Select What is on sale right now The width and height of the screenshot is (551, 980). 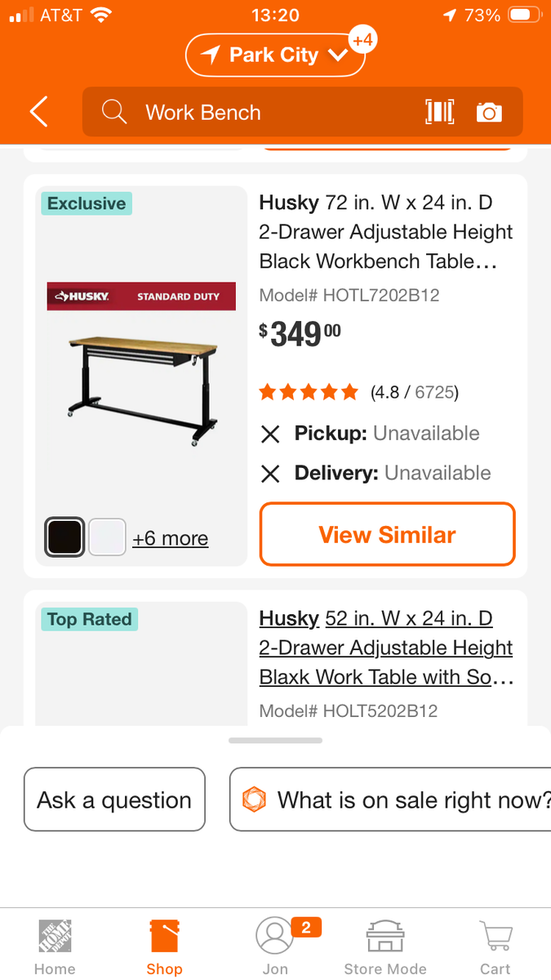pyautogui.click(x=390, y=800)
